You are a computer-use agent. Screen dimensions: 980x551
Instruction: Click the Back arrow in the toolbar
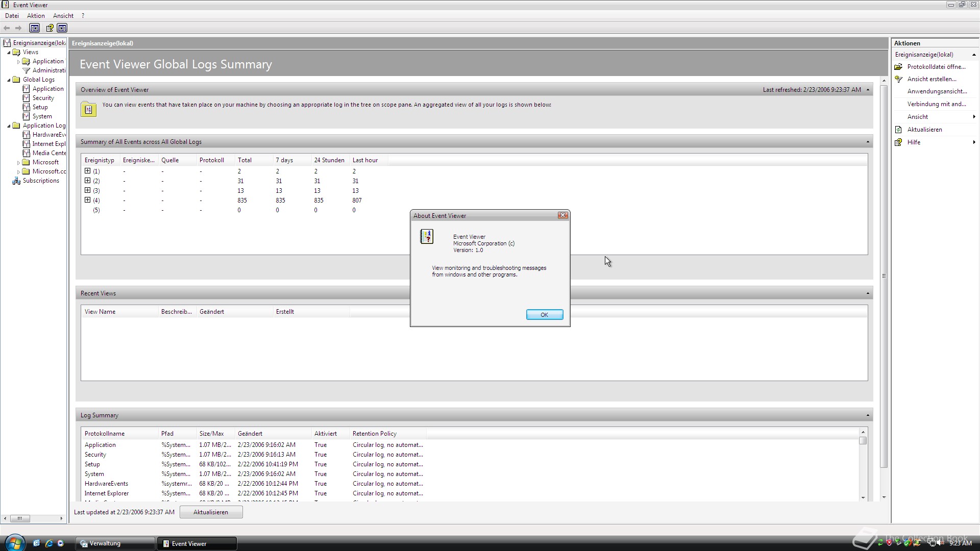7,28
